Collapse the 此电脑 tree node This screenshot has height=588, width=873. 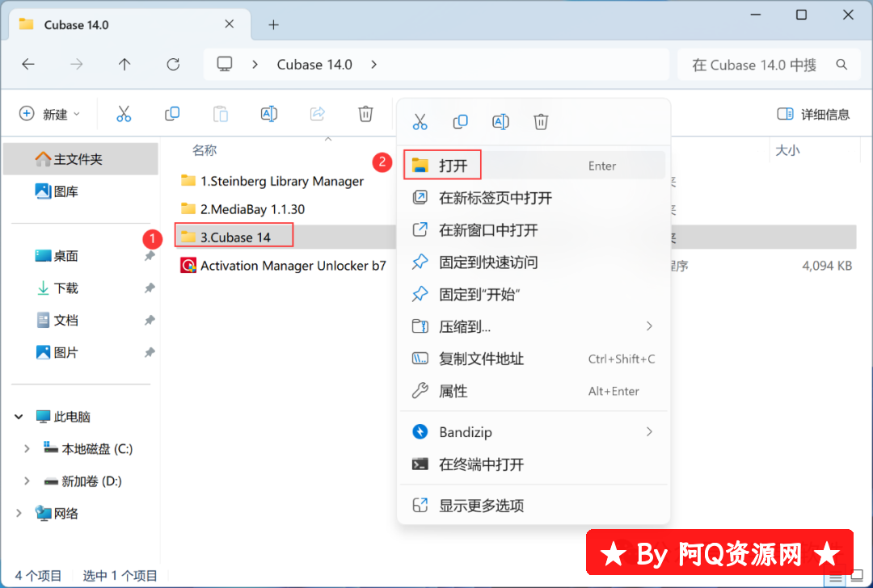(x=19, y=417)
